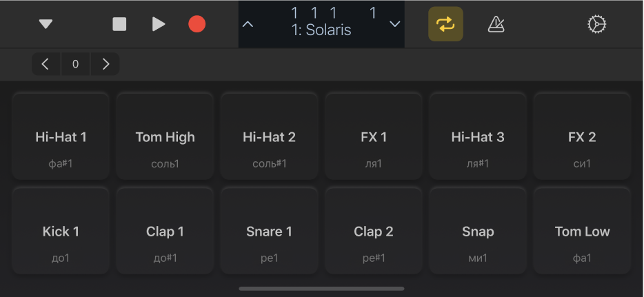Viewport: 644px width, 297px height.
Task: Click the octave value field showing 0
Action: point(75,64)
